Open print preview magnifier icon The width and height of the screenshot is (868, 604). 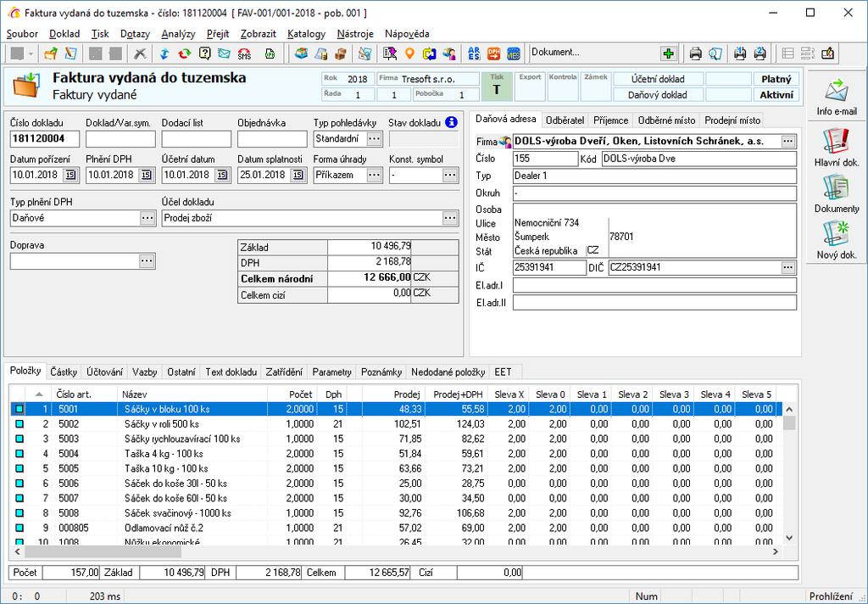pos(715,53)
